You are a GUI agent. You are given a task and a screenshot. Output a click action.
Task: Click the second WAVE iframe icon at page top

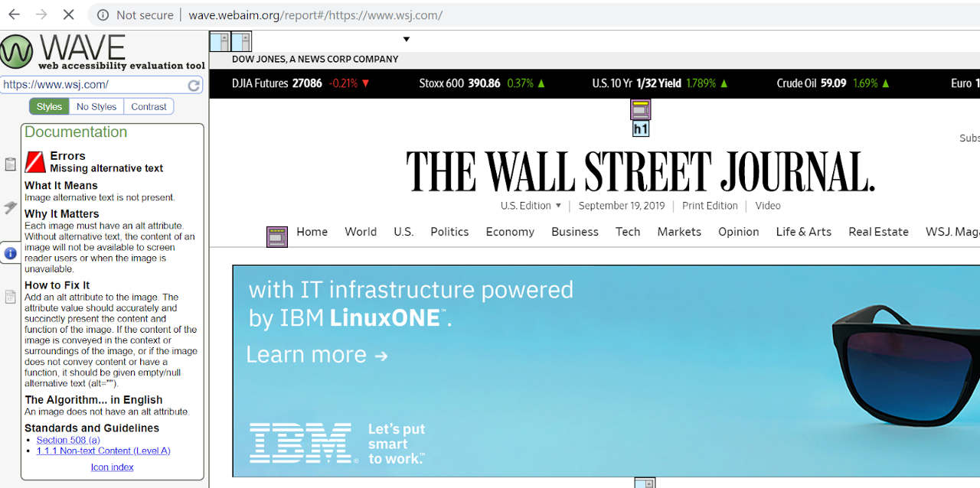[241, 42]
